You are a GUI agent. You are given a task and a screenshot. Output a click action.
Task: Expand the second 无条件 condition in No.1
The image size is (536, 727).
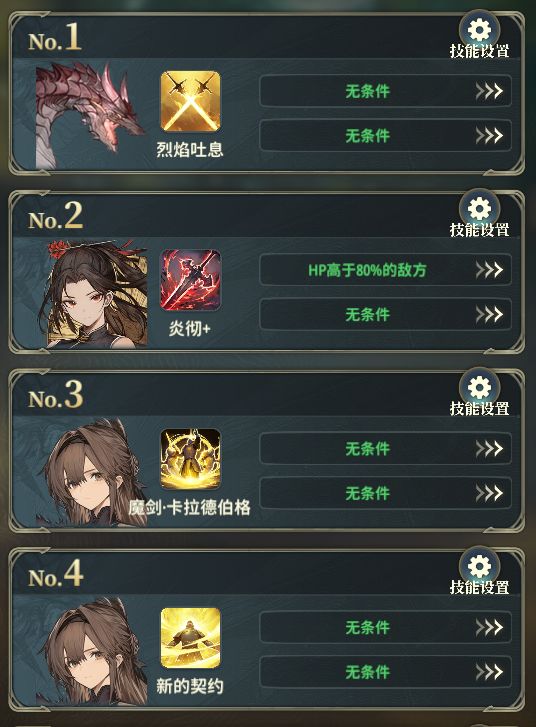tap(385, 135)
